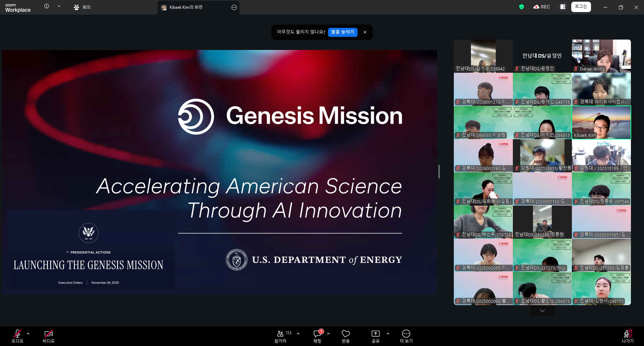The height and width of the screenshot is (346, 644).
Task: Open the meeting info icon
Action: click(47, 6)
